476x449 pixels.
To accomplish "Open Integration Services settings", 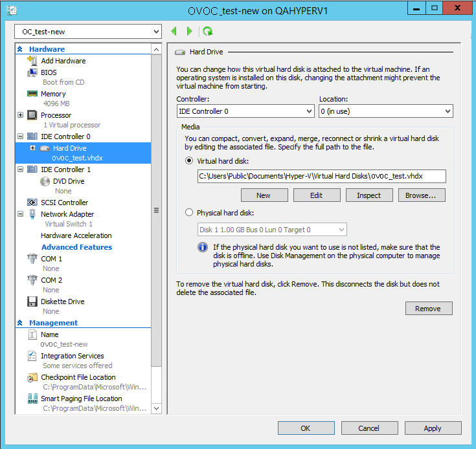I will click(x=72, y=356).
